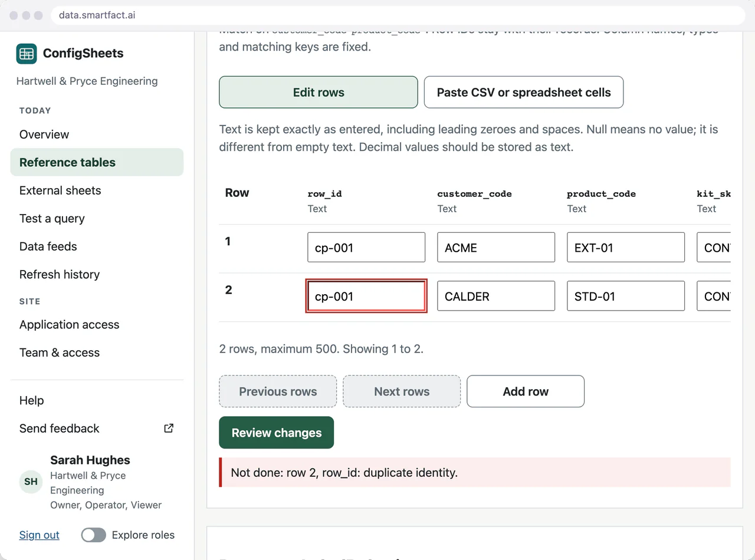
Task: Click the Next rows button
Action: pos(402,391)
